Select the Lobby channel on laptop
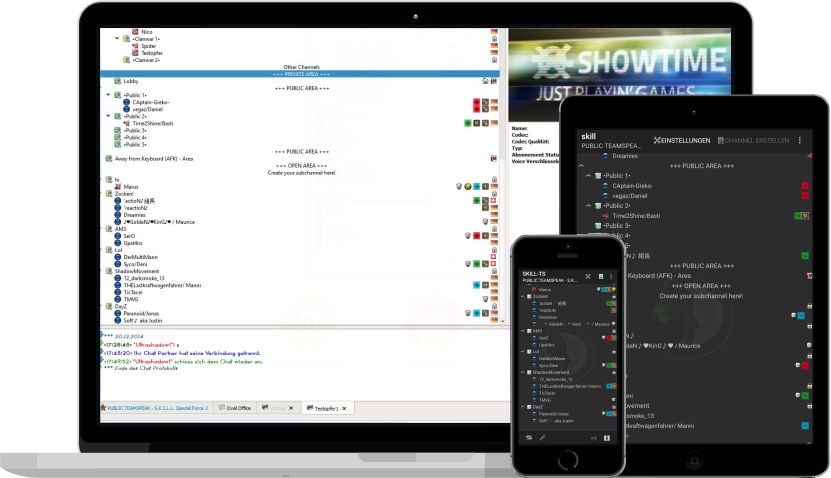The height and width of the screenshot is (478, 831). pos(131,81)
